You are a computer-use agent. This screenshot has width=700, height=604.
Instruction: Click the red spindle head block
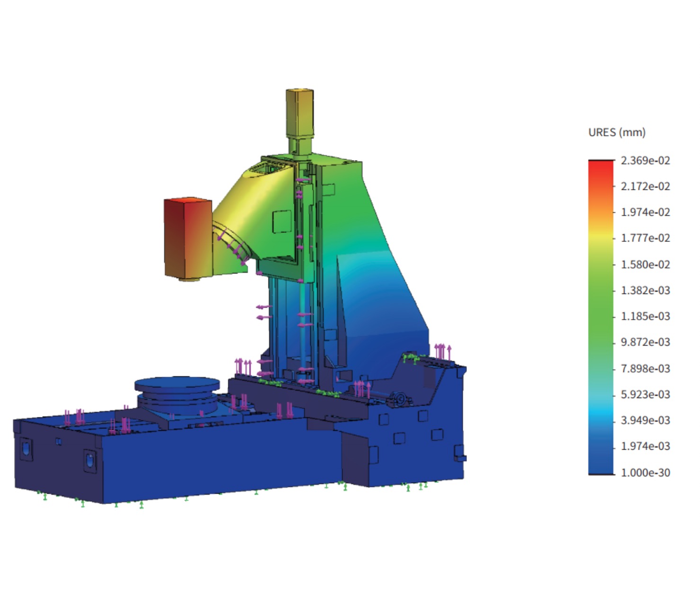click(x=188, y=239)
